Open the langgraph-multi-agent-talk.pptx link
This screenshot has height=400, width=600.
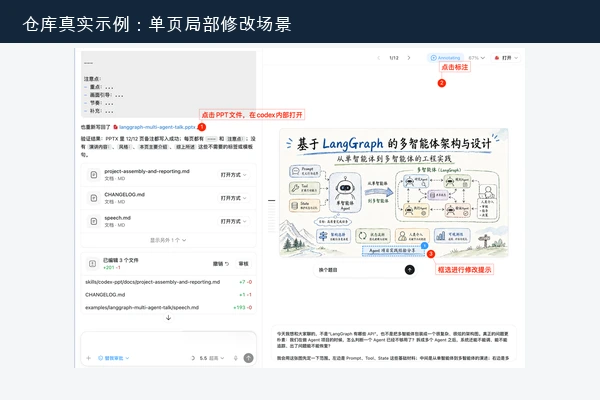(157, 127)
